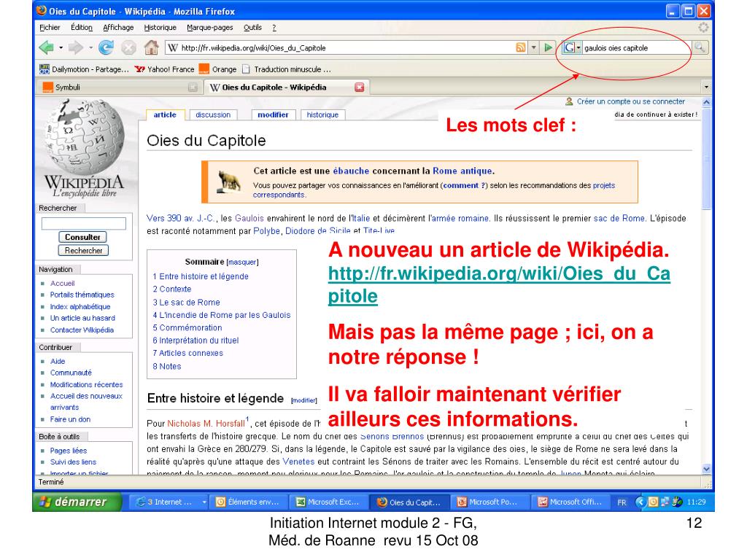The height and width of the screenshot is (560, 747).
Task: Open the Gaulois link in the intro
Action: [249, 218]
